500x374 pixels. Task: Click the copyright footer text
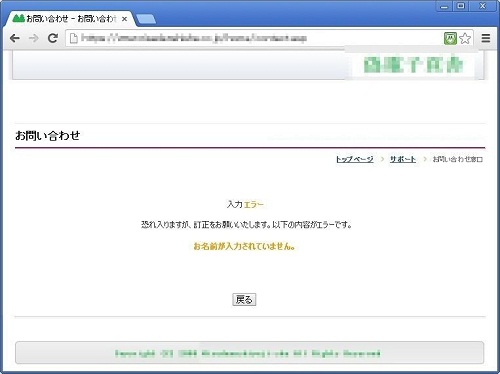pyautogui.click(x=248, y=353)
